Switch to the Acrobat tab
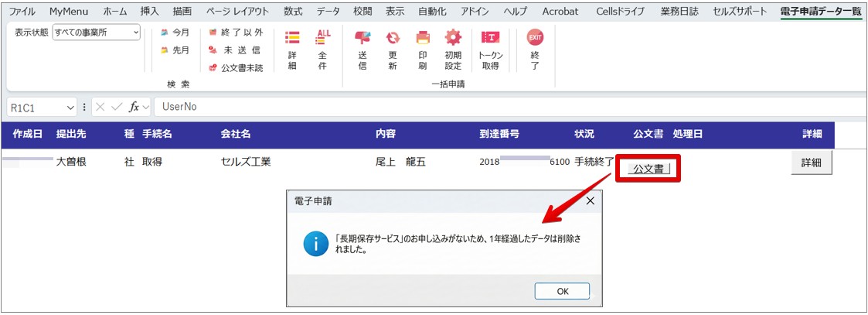Image resolution: width=868 pixels, height=315 pixels. [x=560, y=11]
